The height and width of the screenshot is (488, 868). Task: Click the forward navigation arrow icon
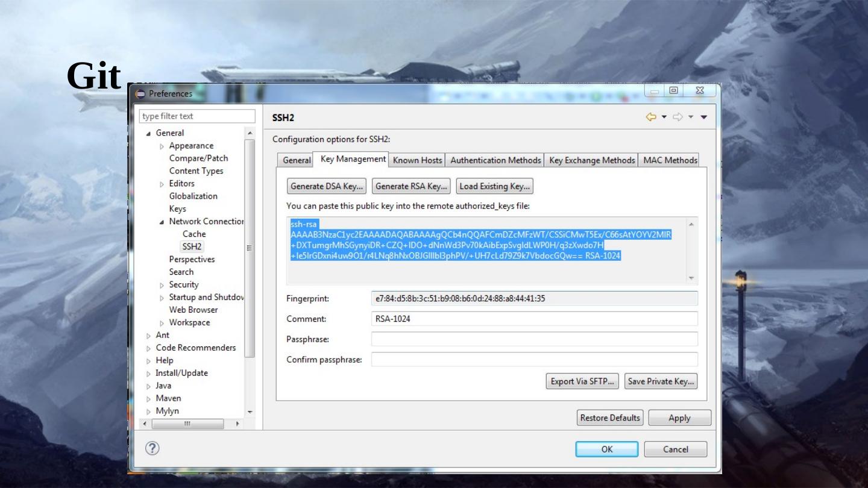(x=678, y=117)
